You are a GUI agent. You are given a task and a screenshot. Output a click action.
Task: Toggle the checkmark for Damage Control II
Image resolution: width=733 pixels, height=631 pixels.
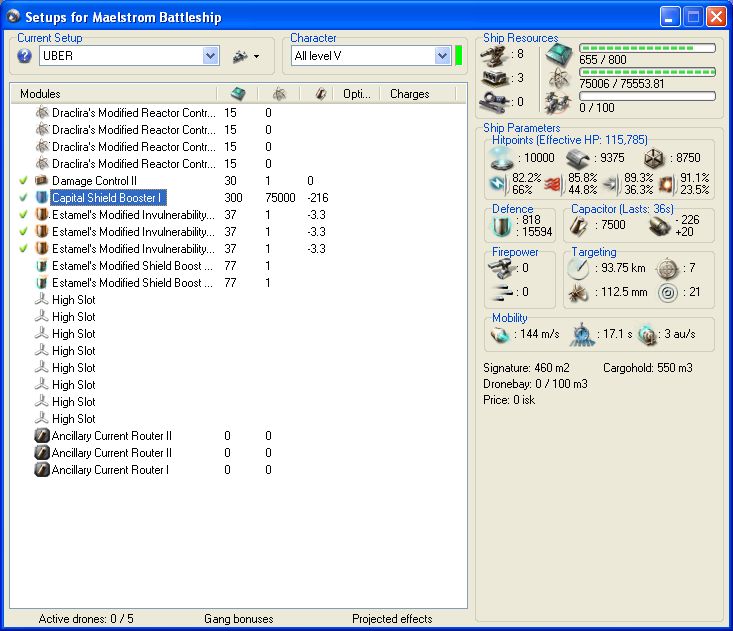(23, 181)
